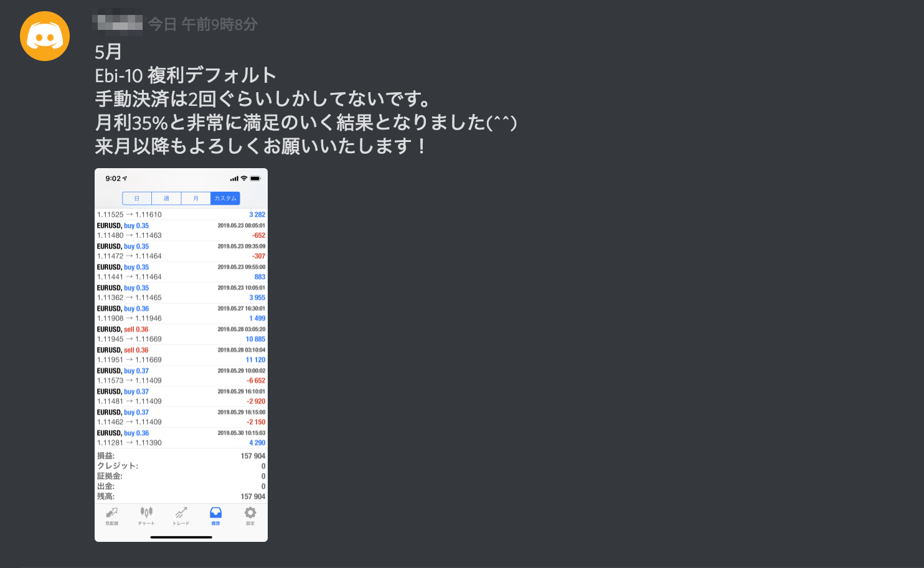Click the loss value -6 652
Viewport: 924px width, 568px height.
[x=256, y=381]
